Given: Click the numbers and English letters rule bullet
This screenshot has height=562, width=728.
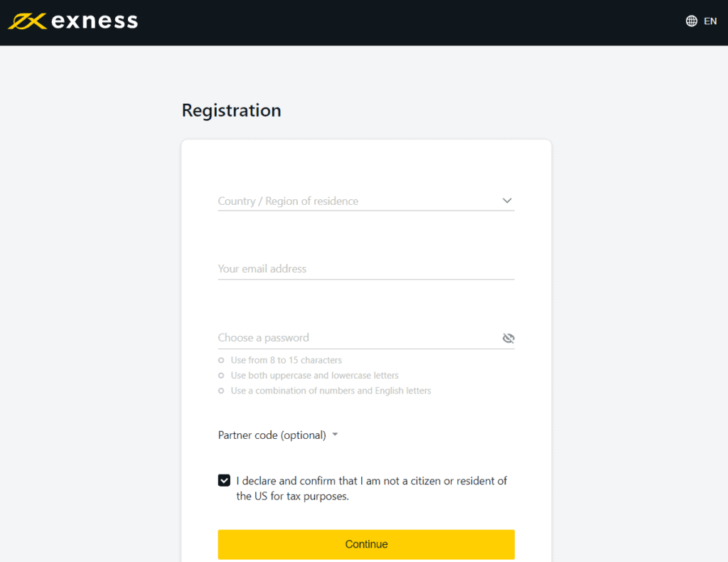Looking at the screenshot, I should point(221,391).
